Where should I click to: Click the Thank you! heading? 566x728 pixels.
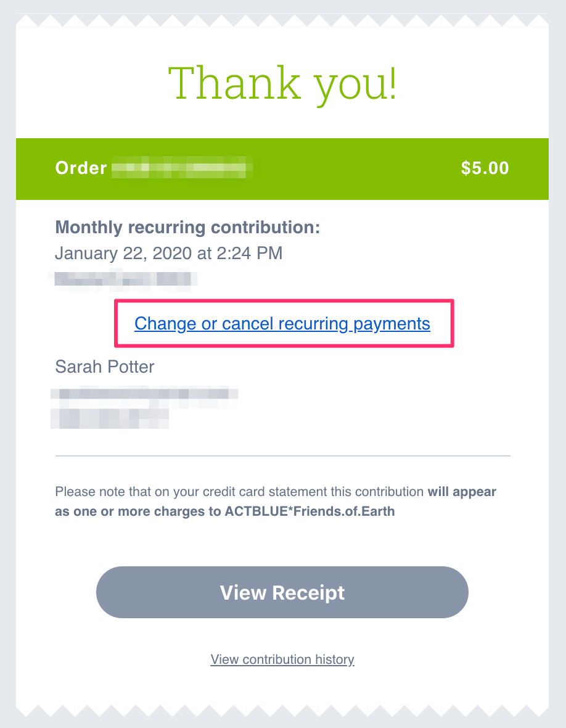[282, 84]
